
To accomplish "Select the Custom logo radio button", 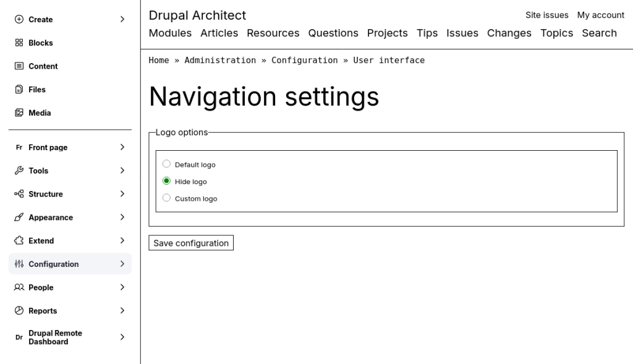I will click(166, 198).
